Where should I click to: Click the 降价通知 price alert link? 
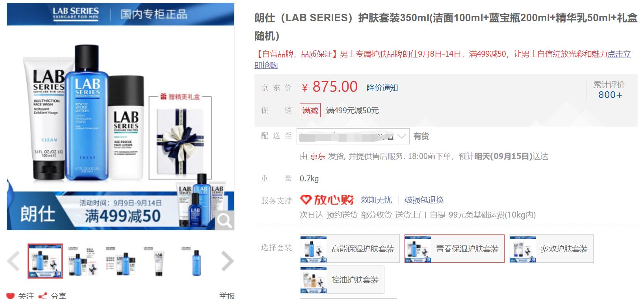[382, 88]
